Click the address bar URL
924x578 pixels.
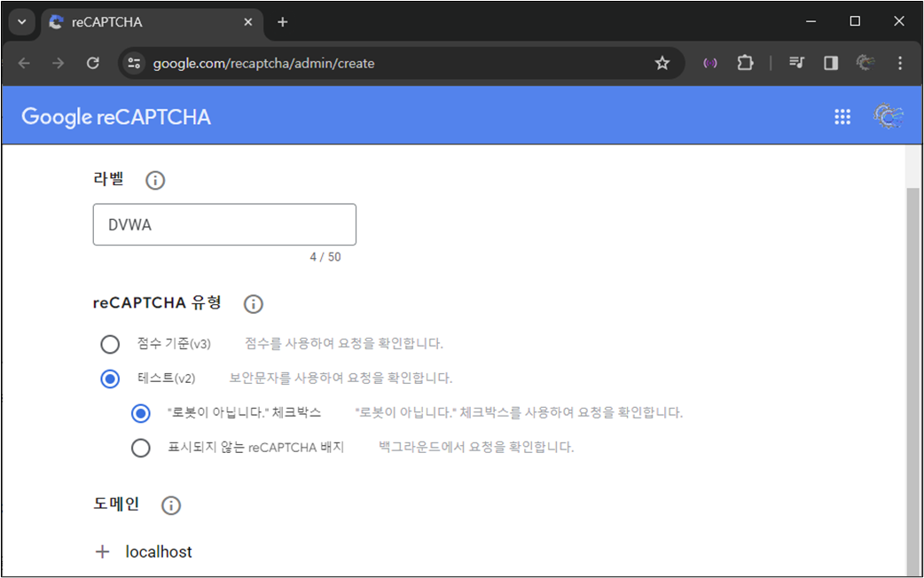click(x=263, y=63)
